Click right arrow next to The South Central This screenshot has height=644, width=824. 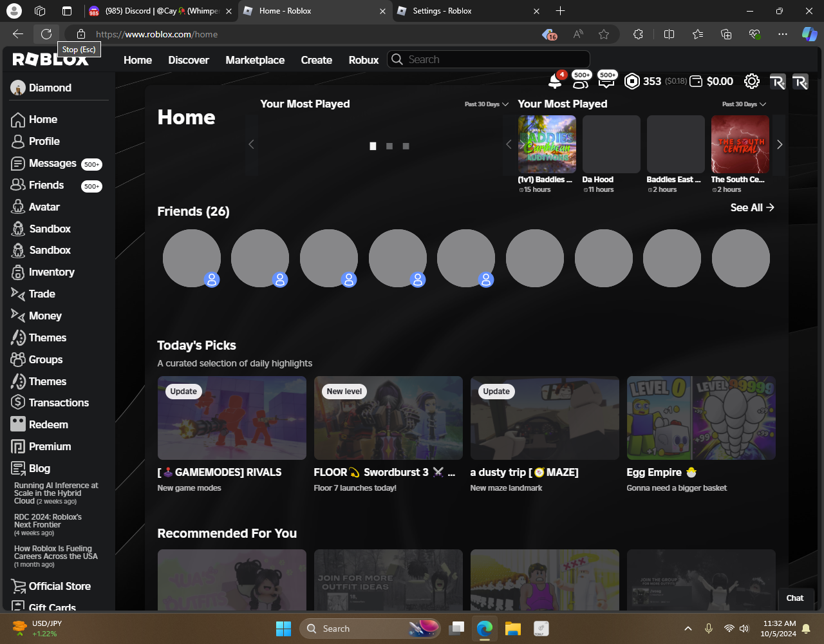780,145
